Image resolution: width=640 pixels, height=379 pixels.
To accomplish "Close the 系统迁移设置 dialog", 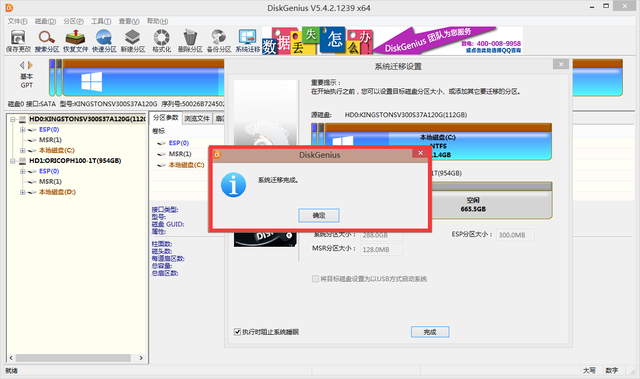I will coord(561,64).
